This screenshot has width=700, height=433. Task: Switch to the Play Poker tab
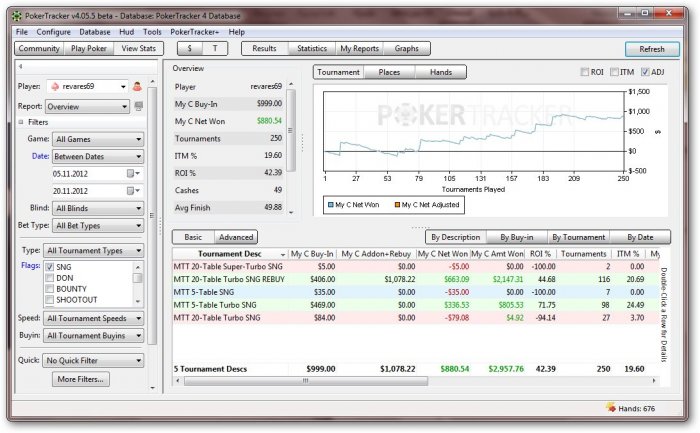click(x=89, y=48)
